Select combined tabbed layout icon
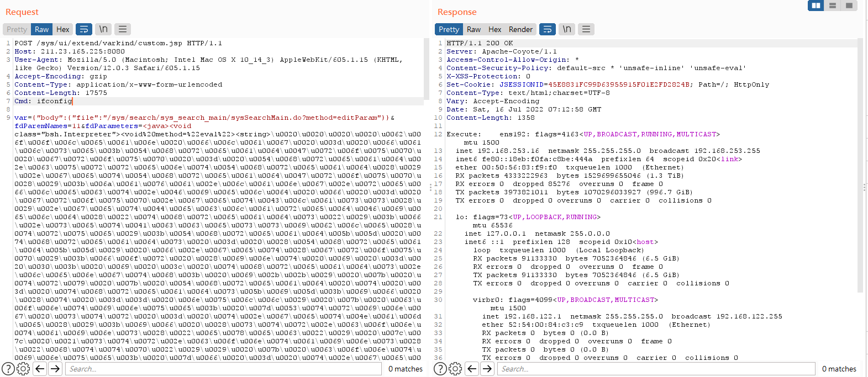 click(x=849, y=6)
